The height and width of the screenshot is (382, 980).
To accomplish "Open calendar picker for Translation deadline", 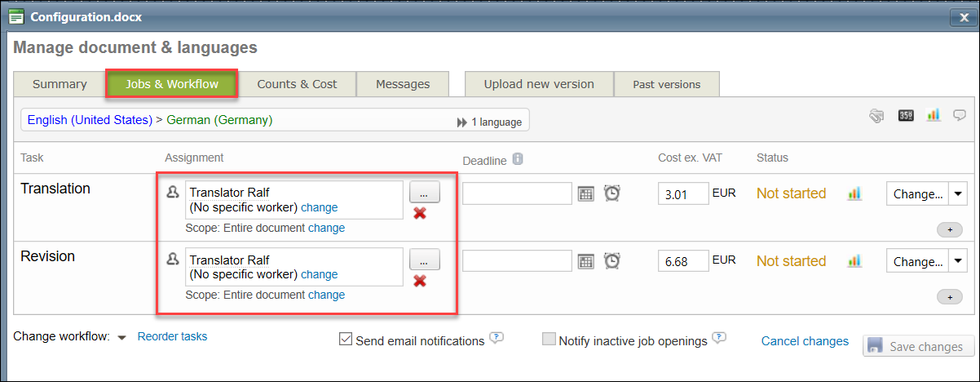I will (x=585, y=193).
